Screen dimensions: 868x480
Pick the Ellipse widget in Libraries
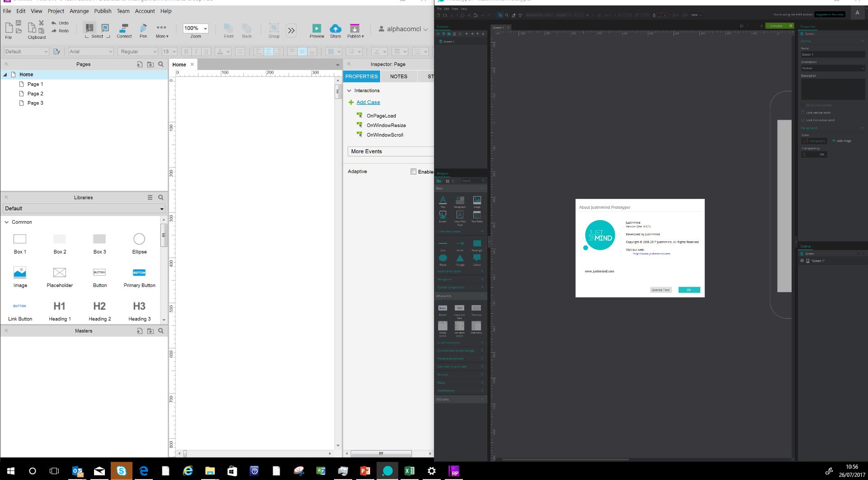coord(139,239)
